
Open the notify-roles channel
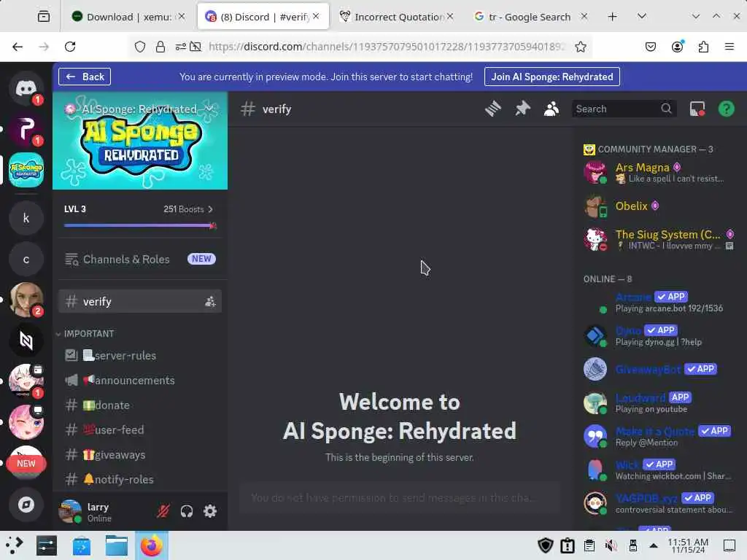[140, 480]
